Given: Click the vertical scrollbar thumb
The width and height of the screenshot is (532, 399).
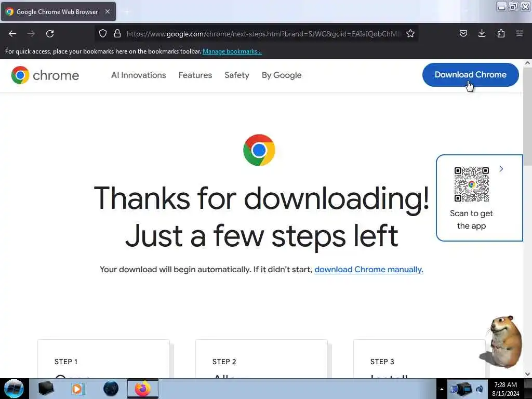Looking at the screenshot, I should pyautogui.click(x=527, y=116).
